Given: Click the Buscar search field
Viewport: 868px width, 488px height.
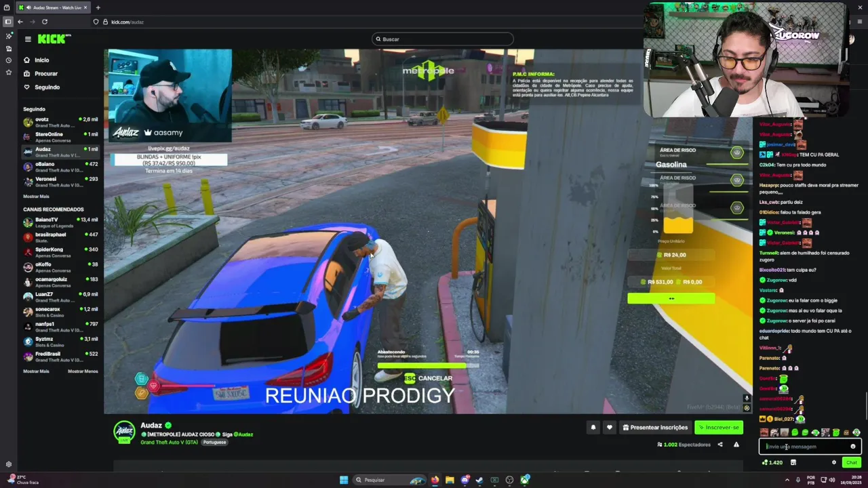Looking at the screenshot, I should coord(442,39).
